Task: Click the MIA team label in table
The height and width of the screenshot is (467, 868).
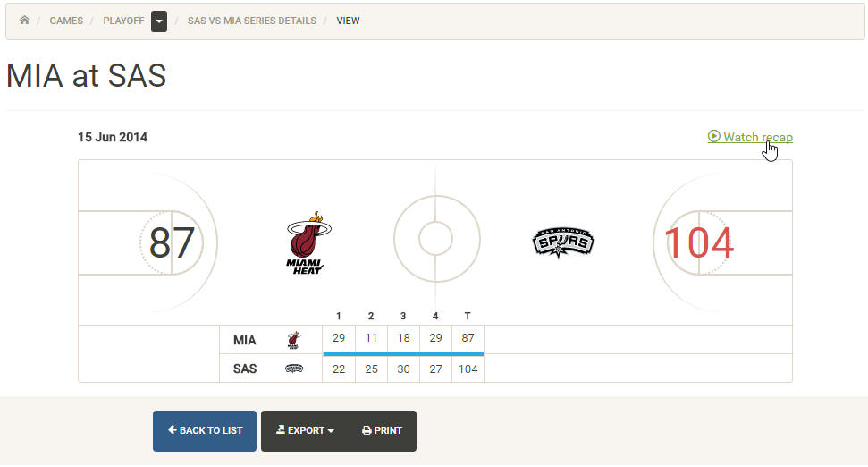Action: 244,340
